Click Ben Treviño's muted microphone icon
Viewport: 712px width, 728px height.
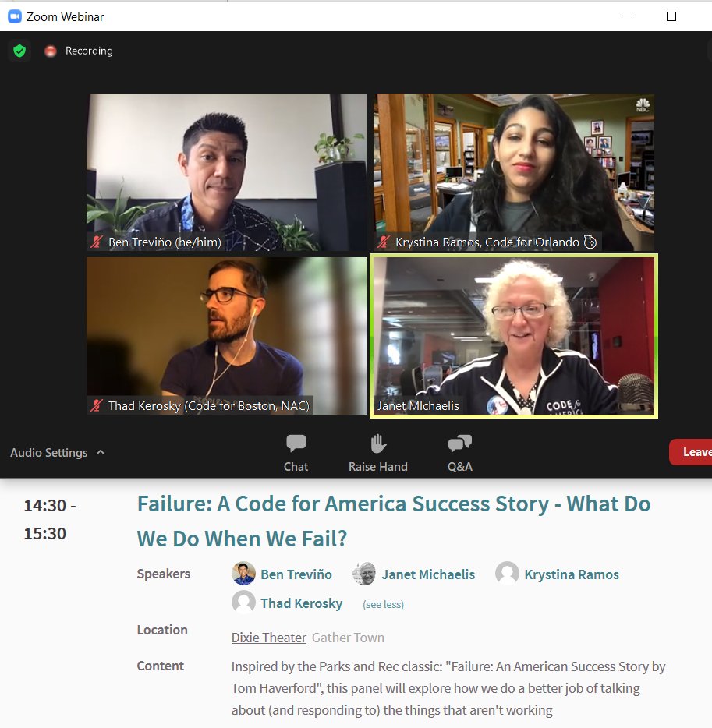(97, 242)
